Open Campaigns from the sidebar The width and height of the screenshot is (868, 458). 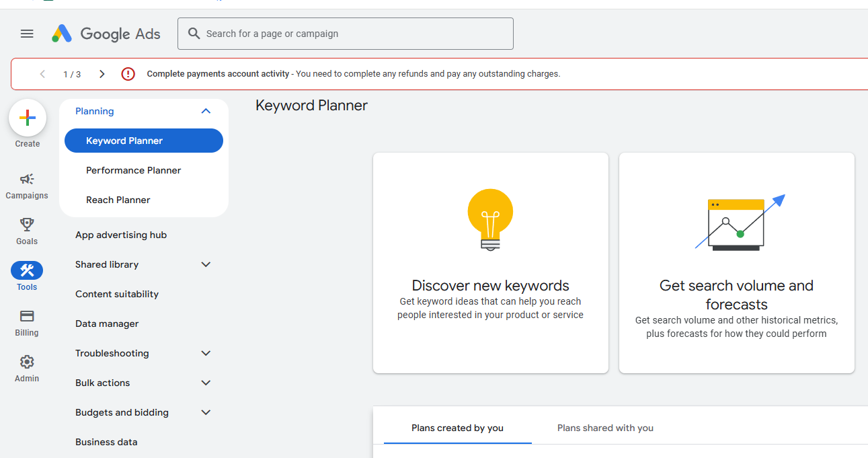[27, 186]
